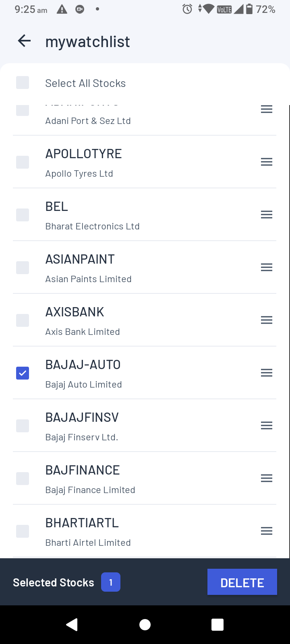Tap the back arrow next to mywatchlist
The height and width of the screenshot is (644, 290).
25,41
